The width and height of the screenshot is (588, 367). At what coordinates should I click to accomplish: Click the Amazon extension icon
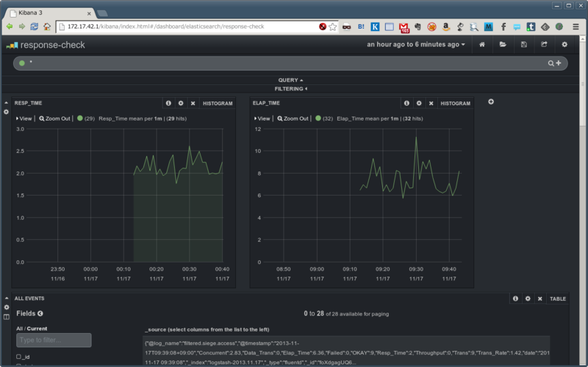[x=446, y=26]
